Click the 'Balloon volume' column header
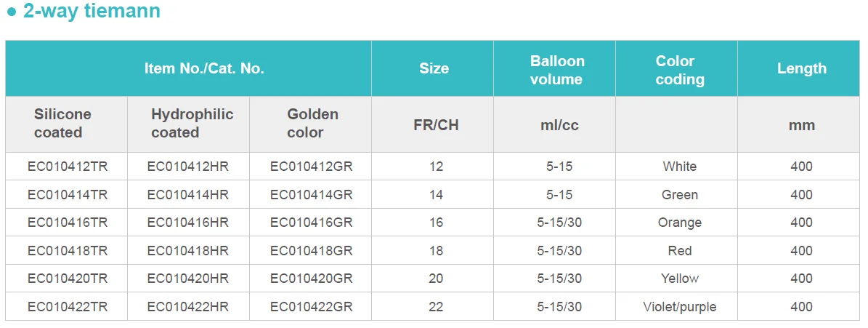Image resolution: width=868 pixels, height=328 pixels. 556,70
